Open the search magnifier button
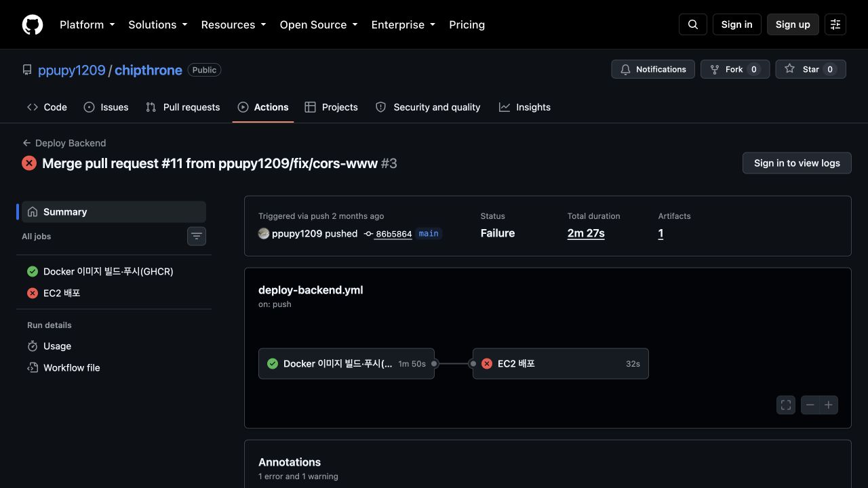 [x=693, y=24]
